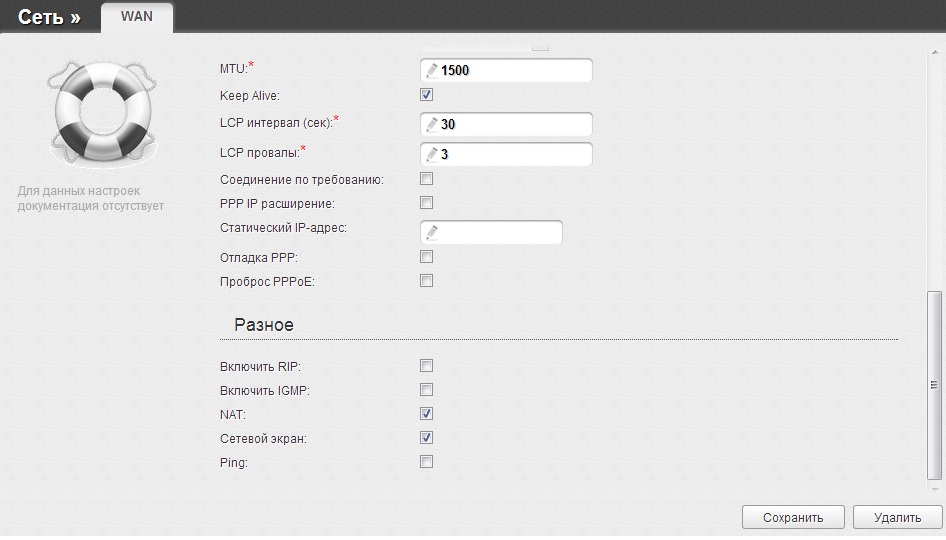The width and height of the screenshot is (946, 540).
Task: Open the WAN tab
Action: (x=137, y=17)
